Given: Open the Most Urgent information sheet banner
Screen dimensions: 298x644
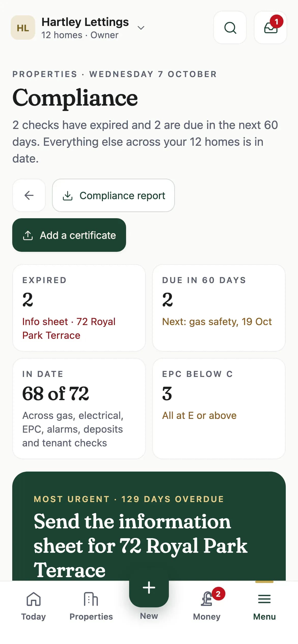Looking at the screenshot, I should click(149, 526).
